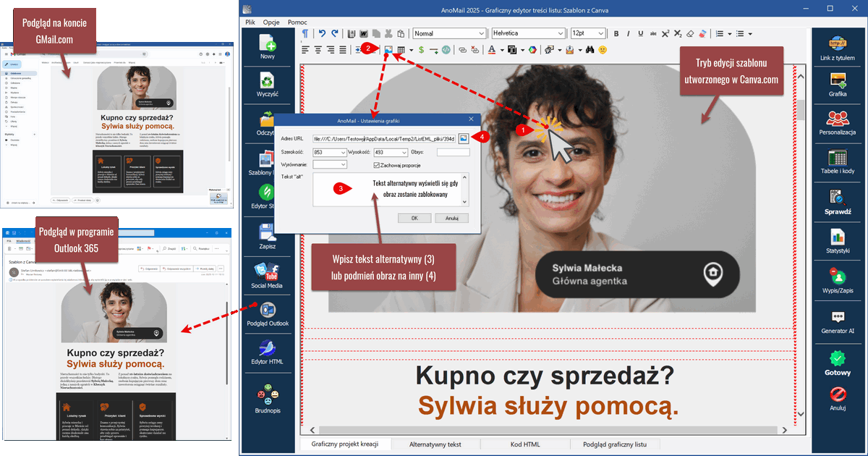Image resolution: width=868 pixels, height=456 pixels.
Task: Open the color wheel picker icon
Action: tap(532, 50)
